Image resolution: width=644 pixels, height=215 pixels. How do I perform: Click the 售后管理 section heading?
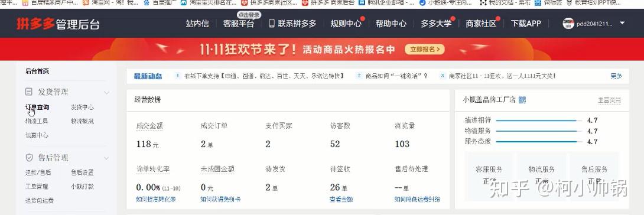(x=53, y=158)
